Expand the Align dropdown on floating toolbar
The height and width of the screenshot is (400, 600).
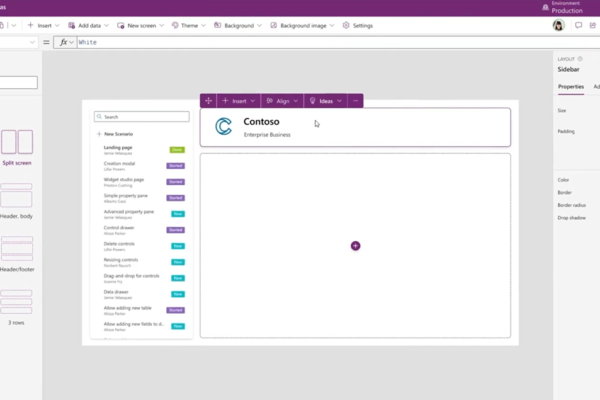(x=282, y=101)
